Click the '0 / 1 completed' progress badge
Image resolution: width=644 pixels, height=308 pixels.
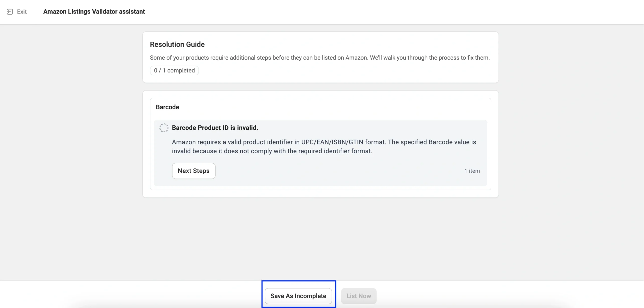(174, 71)
